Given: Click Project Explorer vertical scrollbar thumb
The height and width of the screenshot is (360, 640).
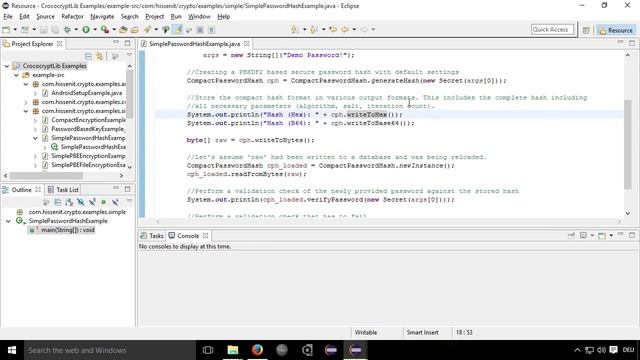Looking at the screenshot, I should pos(129,93).
